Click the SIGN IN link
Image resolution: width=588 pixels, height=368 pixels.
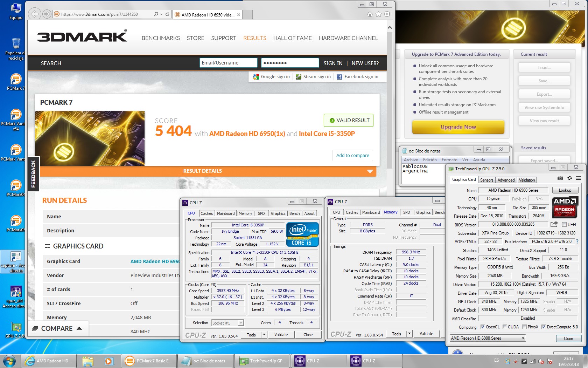(333, 63)
